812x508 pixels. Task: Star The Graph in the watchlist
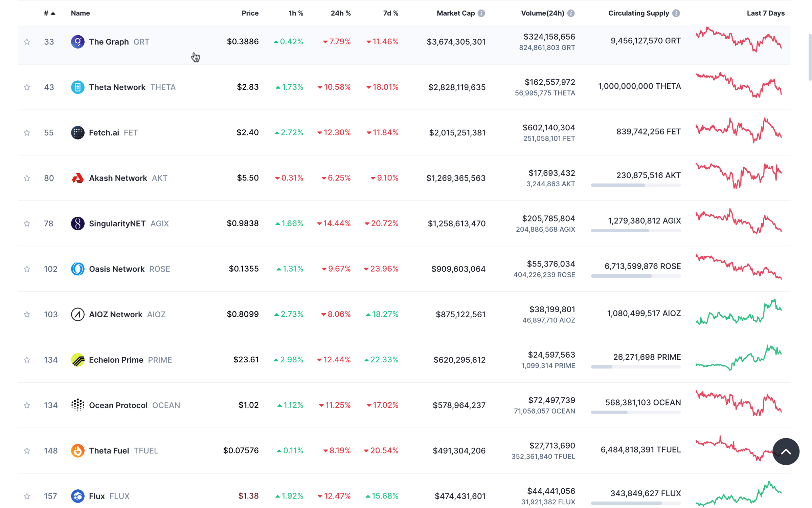pyautogui.click(x=27, y=42)
